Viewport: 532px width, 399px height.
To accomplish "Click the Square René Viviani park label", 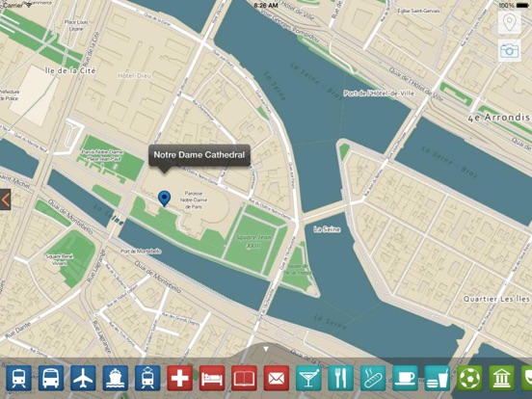I will [60, 259].
